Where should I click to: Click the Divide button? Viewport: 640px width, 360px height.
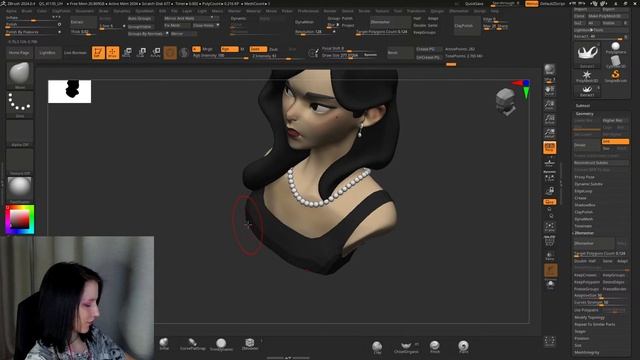point(586,145)
